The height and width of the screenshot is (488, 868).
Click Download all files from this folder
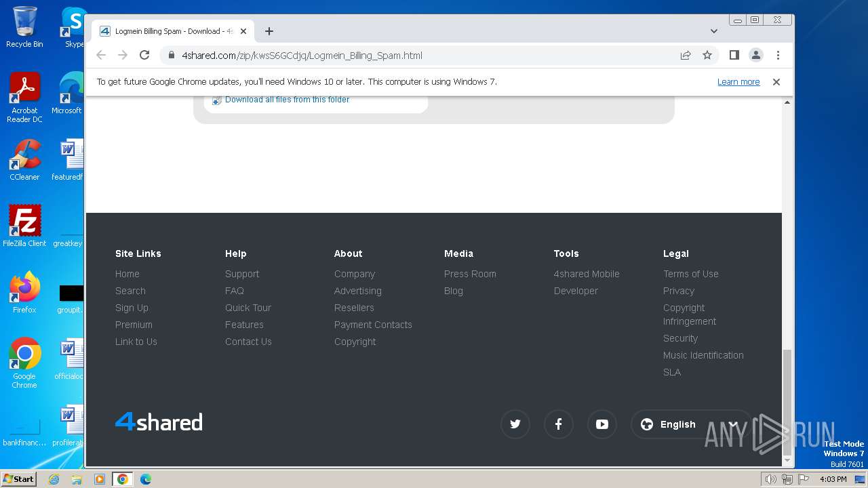click(287, 100)
